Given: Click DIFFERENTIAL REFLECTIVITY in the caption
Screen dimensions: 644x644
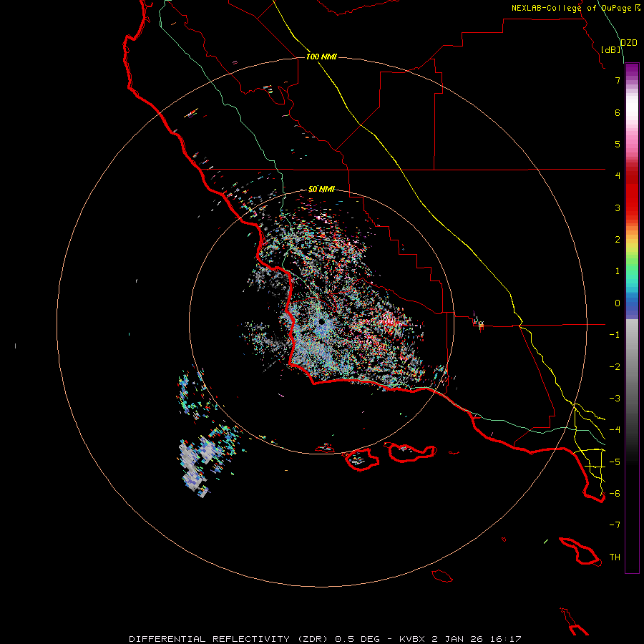Looking at the screenshot, I should 209,639.
